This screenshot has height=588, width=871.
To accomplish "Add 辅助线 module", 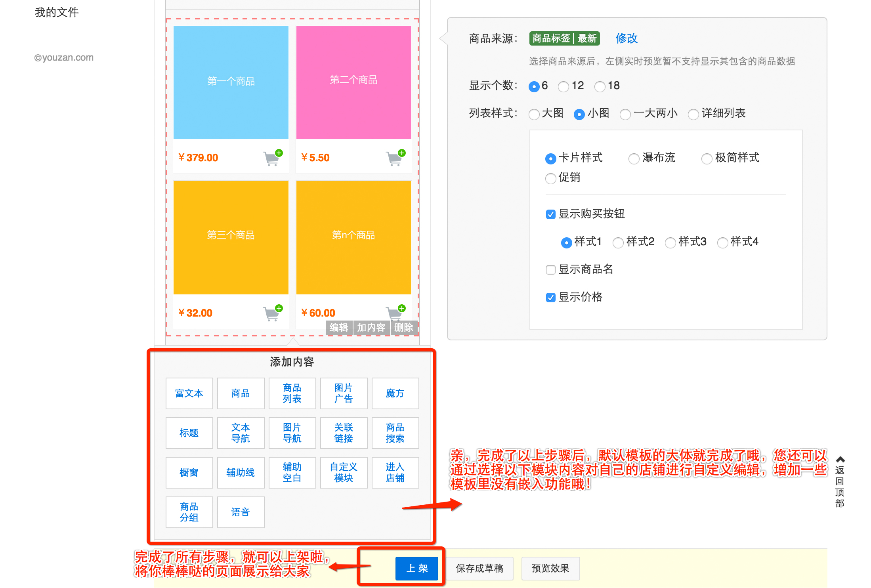I will click(x=241, y=473).
